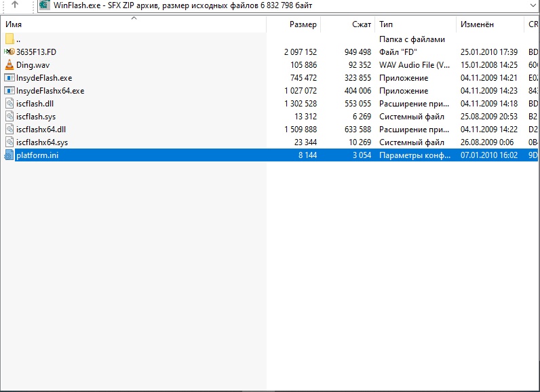The image size is (540, 392).
Task: Click the size value 13 312
Action: tap(305, 117)
